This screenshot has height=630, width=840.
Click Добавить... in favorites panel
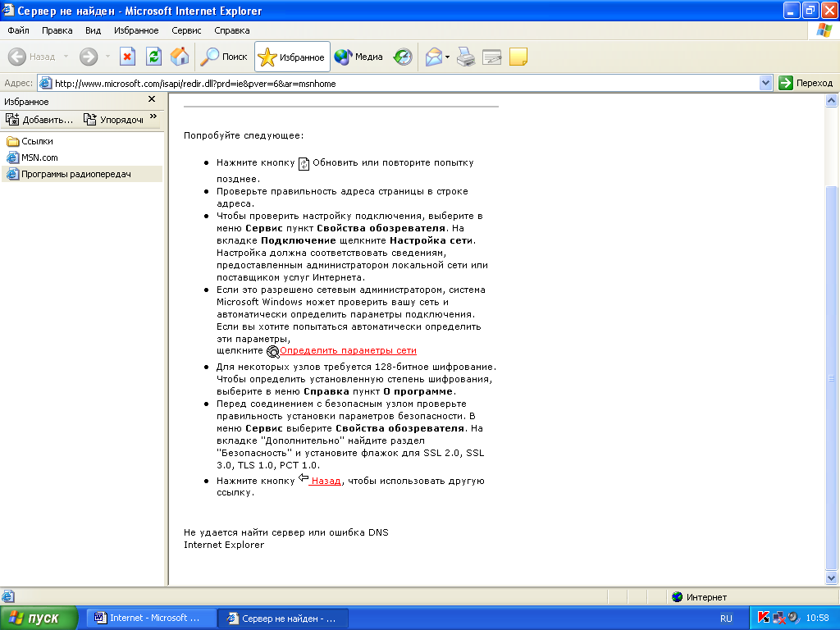click(x=39, y=119)
